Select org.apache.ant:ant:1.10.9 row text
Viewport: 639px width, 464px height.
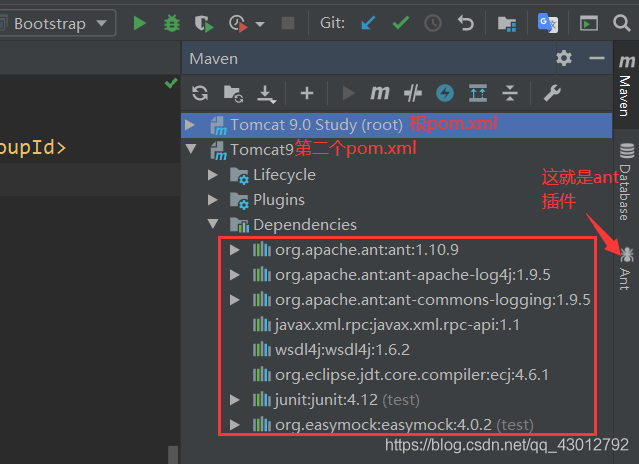(367, 250)
